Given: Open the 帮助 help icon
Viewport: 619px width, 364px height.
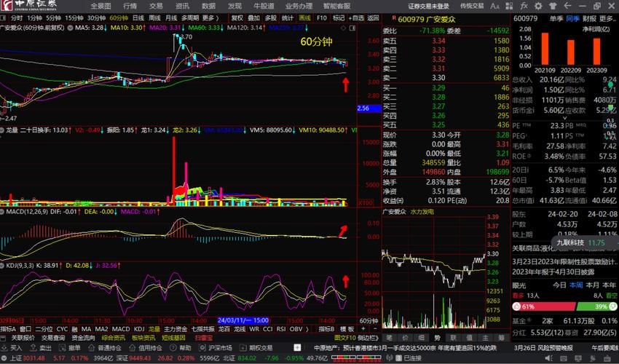Looking at the screenshot, I should [181, 348].
